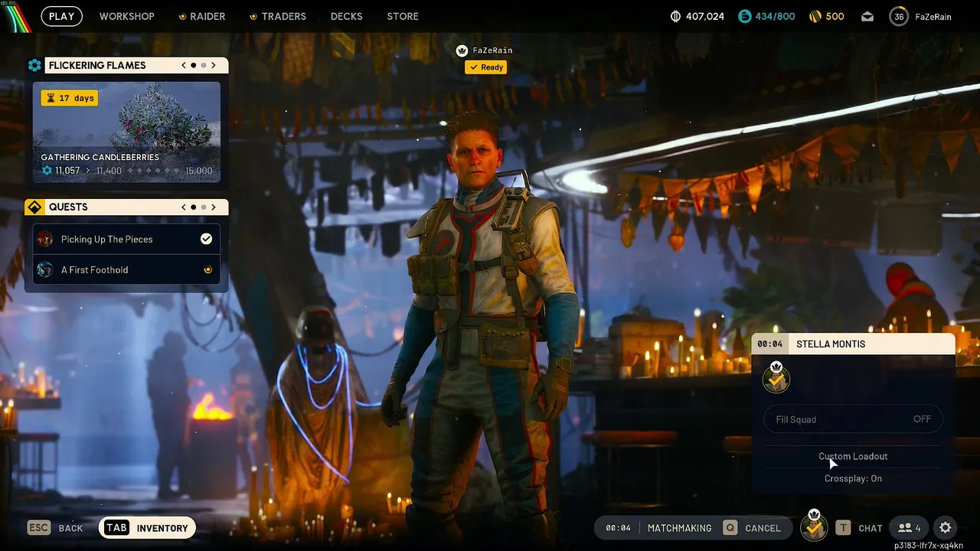Open the Workshop tab
Viewport: 980px width, 551px height.
pyautogui.click(x=126, y=16)
